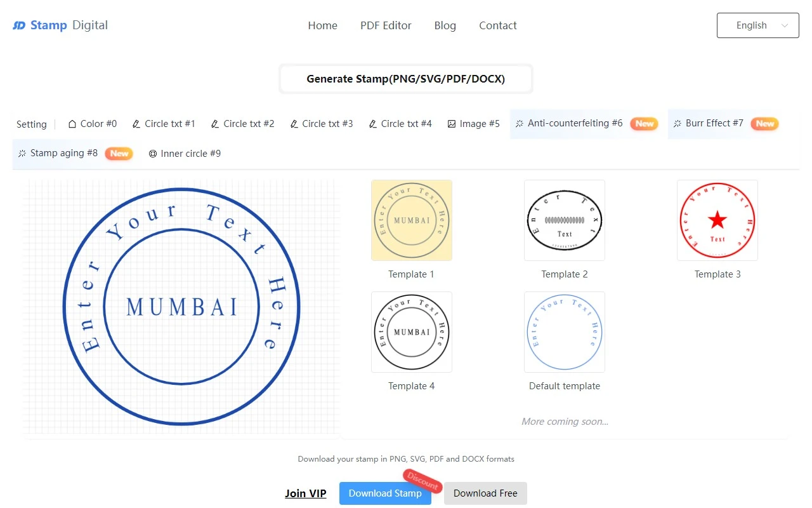Image resolution: width=812 pixels, height=508 pixels.
Task: Go to the Blog page
Action: tap(445, 25)
